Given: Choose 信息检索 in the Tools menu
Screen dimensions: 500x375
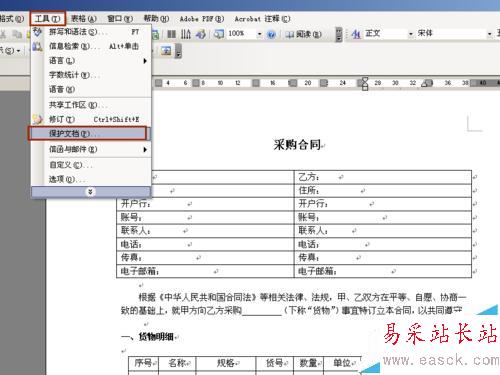Looking at the screenshot, I should pyautogui.click(x=91, y=46).
